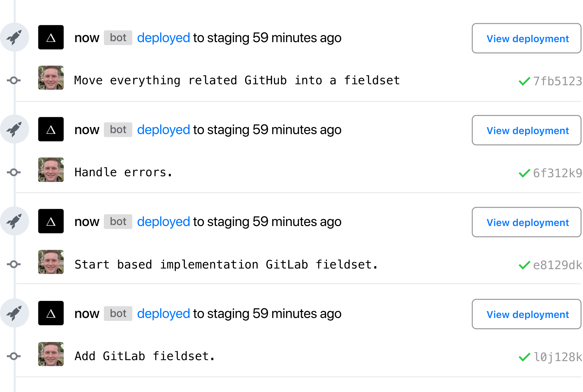Follow the deployed link above Handle errors commit
583x392 pixels.
tap(163, 130)
